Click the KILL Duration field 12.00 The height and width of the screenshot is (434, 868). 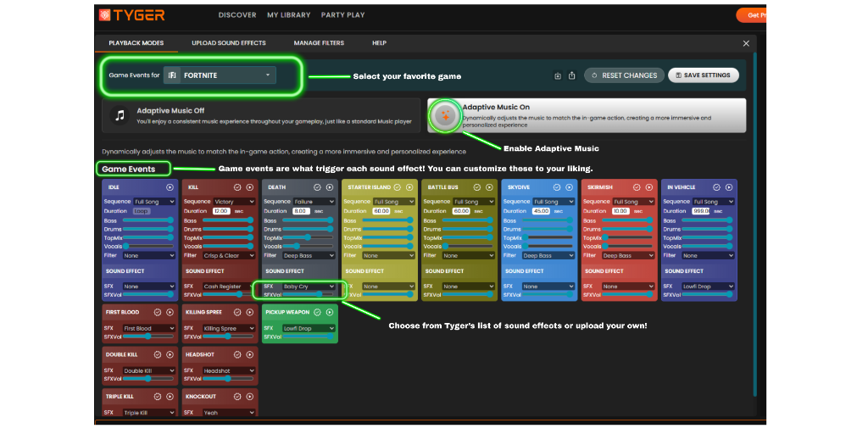tap(221, 211)
